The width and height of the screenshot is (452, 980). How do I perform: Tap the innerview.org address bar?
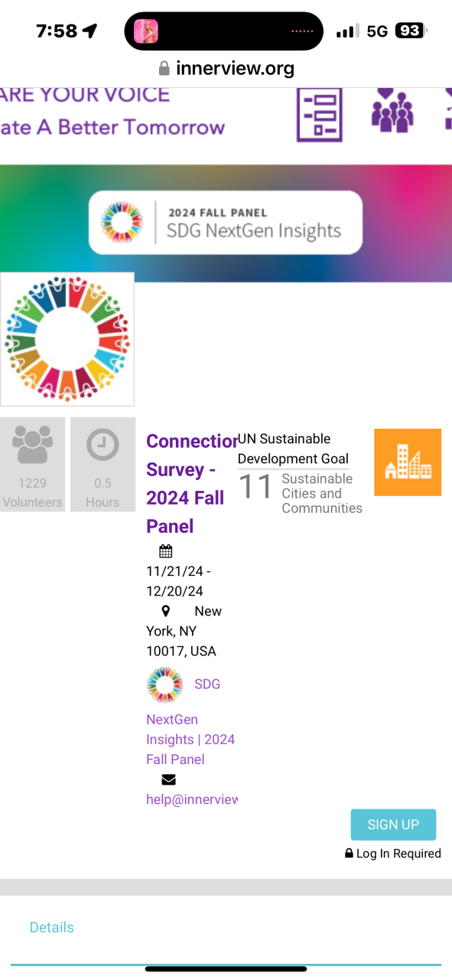click(226, 69)
